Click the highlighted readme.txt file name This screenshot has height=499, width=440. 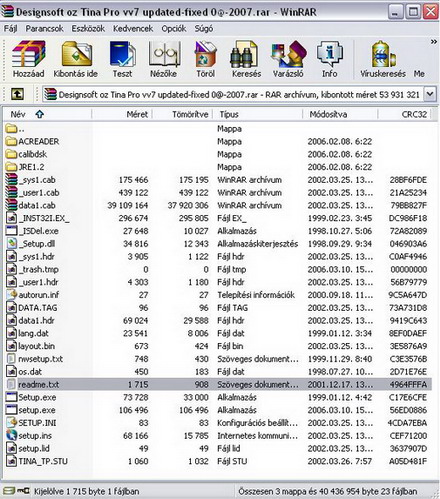coord(39,384)
